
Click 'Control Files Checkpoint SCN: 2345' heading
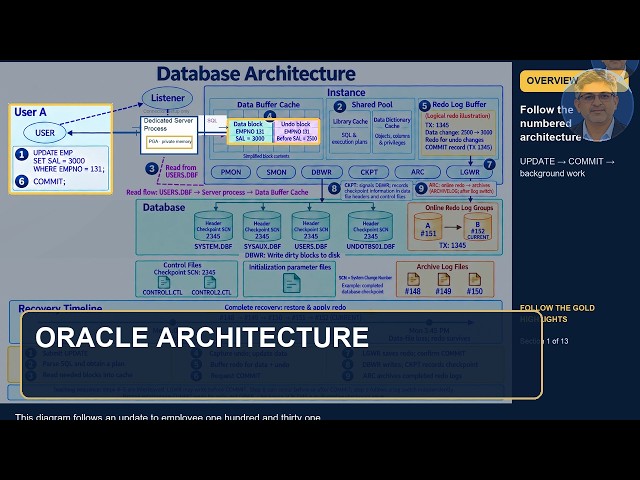[x=184, y=268]
